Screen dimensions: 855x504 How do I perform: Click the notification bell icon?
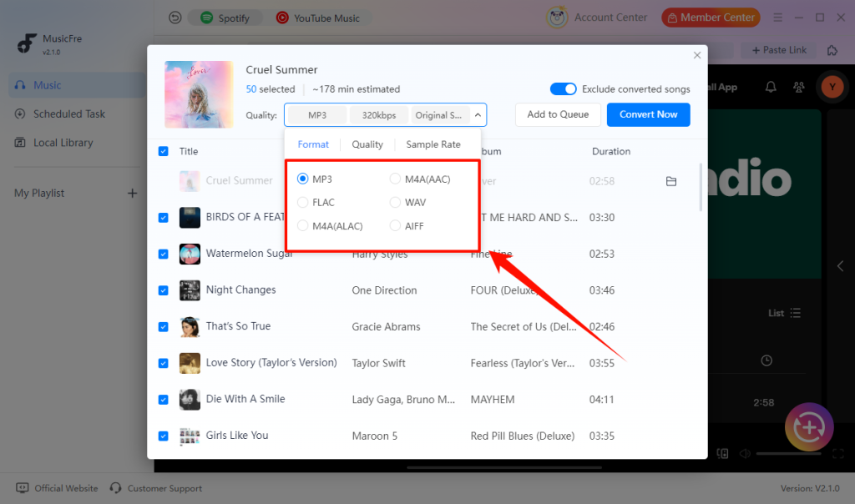click(771, 87)
